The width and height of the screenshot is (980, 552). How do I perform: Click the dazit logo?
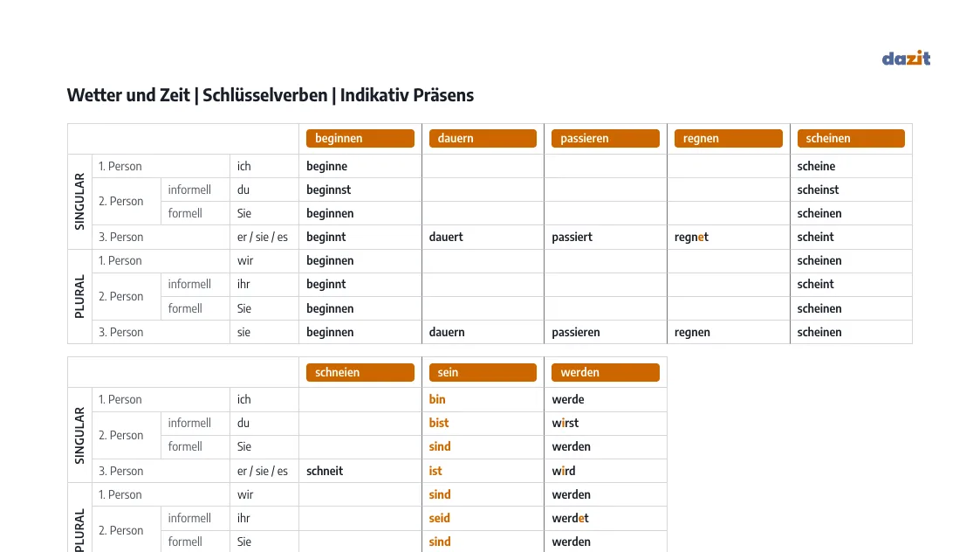pos(906,59)
